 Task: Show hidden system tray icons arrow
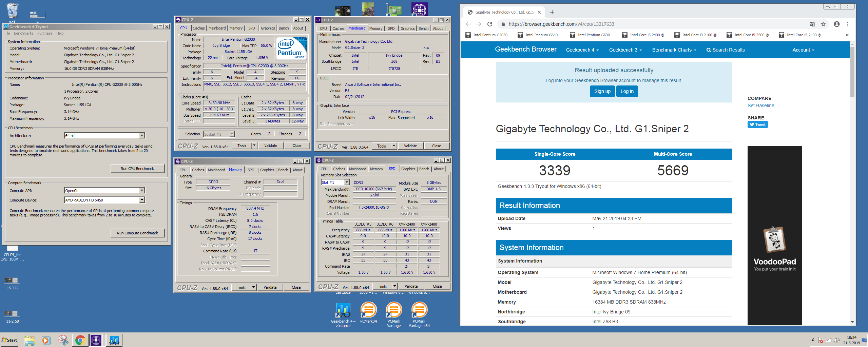[x=813, y=340]
